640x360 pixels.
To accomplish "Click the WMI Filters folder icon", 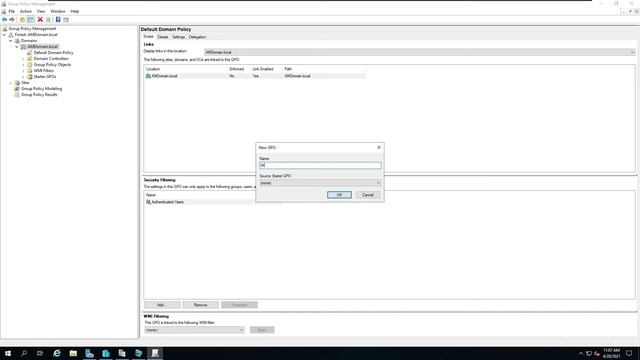I will coord(29,71).
